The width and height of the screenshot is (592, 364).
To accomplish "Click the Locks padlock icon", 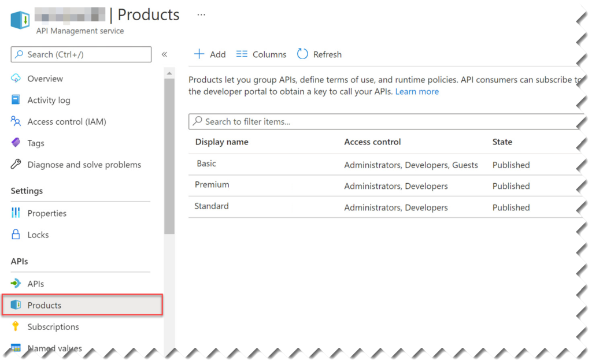I will [x=17, y=235].
